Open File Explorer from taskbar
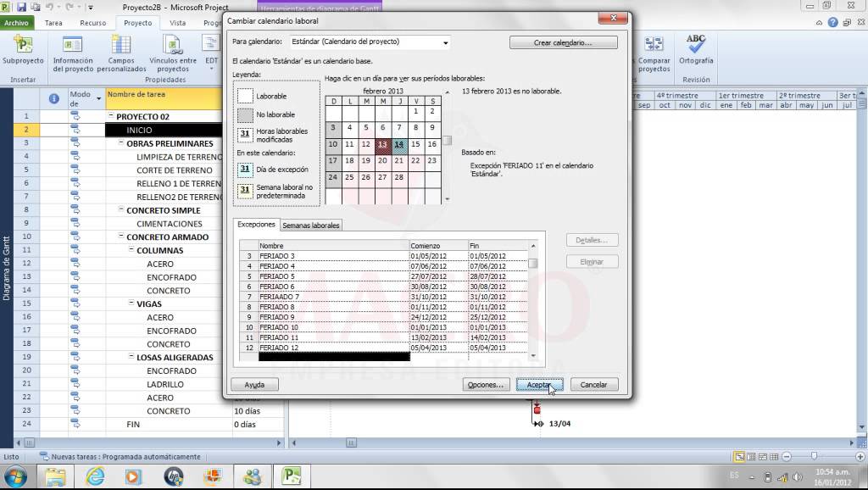868x490 pixels. (x=55, y=476)
